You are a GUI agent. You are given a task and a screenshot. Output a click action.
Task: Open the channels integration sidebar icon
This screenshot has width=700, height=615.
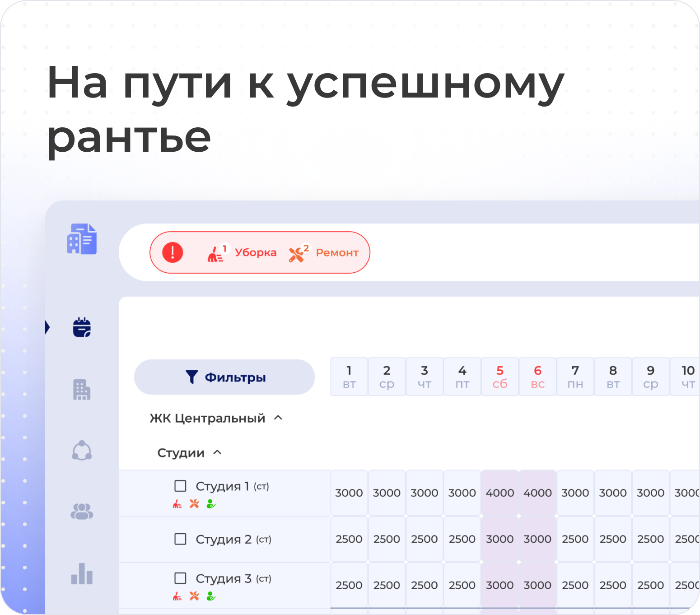(82, 450)
